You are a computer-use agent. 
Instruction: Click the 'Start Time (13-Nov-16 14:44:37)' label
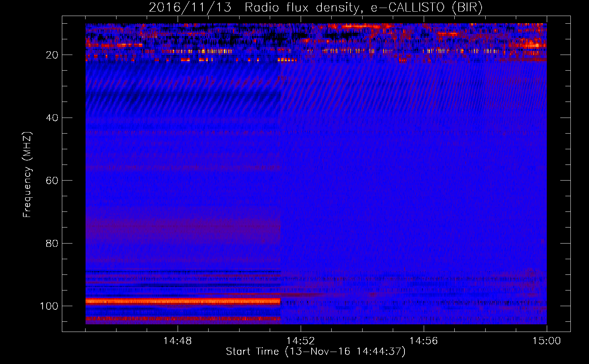[316, 352]
